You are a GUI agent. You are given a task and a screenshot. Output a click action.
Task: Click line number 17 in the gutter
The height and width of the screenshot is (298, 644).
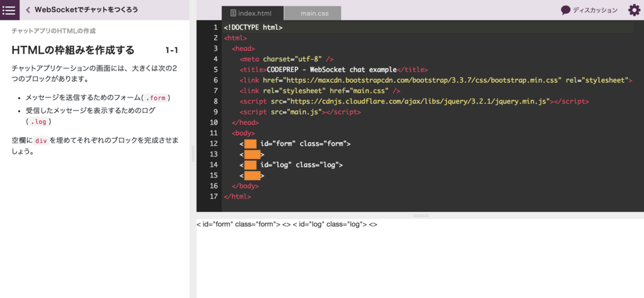point(214,197)
